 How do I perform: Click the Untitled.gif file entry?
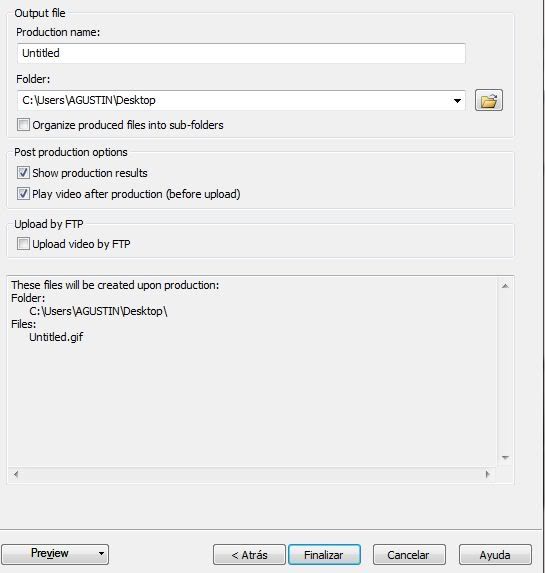(x=56, y=337)
